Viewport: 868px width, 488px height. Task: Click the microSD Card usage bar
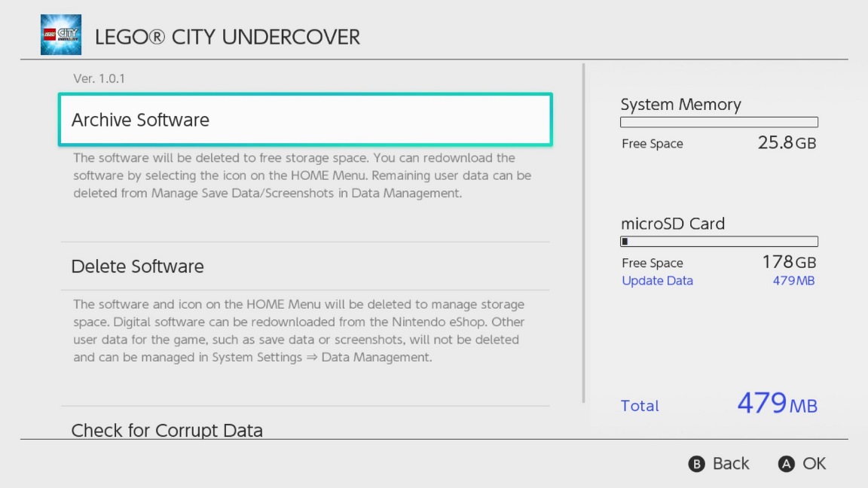tap(719, 242)
